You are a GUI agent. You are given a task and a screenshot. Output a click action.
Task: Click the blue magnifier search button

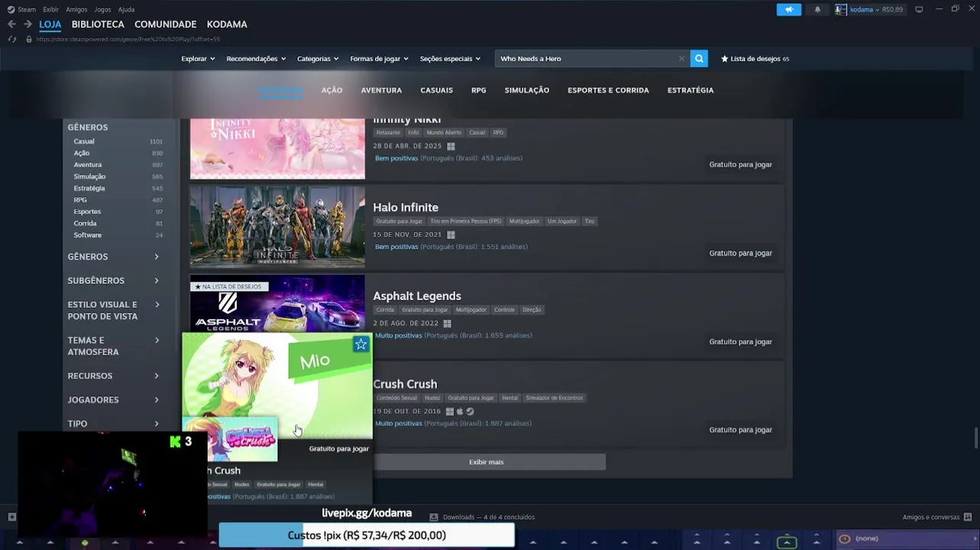(x=699, y=59)
